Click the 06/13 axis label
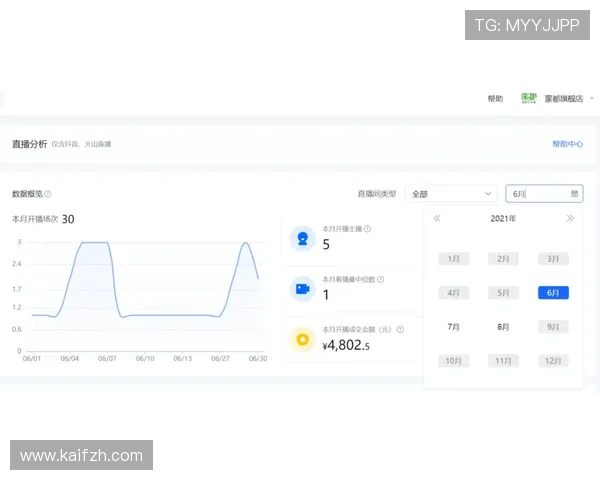The image size is (600, 480). coord(183,358)
